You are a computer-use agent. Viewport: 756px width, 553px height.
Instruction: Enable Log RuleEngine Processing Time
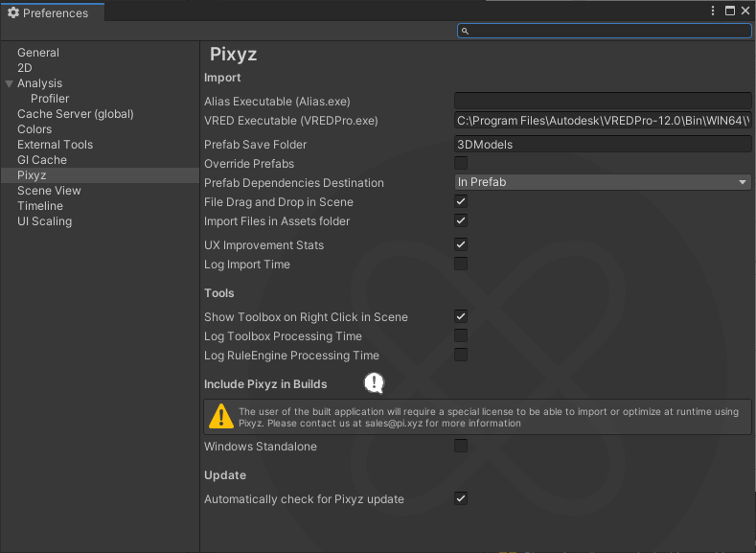click(x=461, y=355)
